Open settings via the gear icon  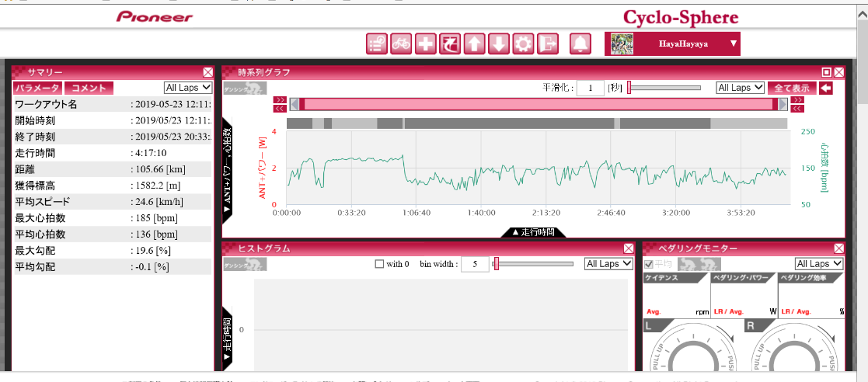[523, 44]
